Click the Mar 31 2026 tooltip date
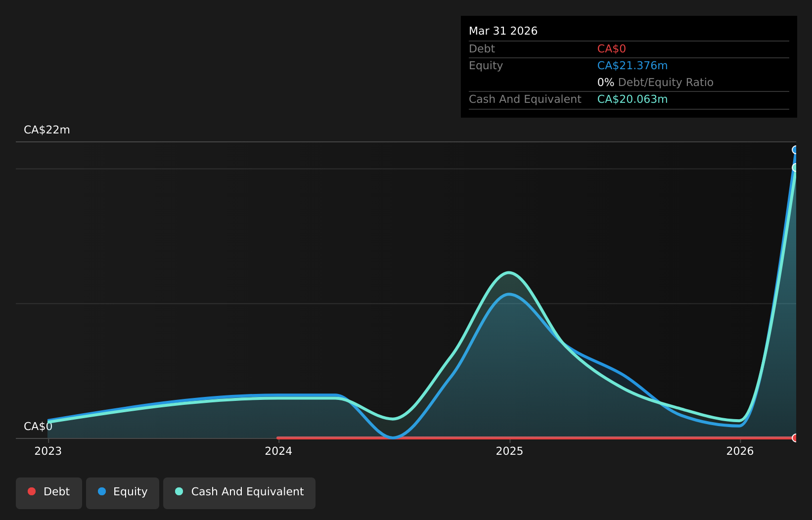The image size is (812, 520). pyautogui.click(x=503, y=31)
